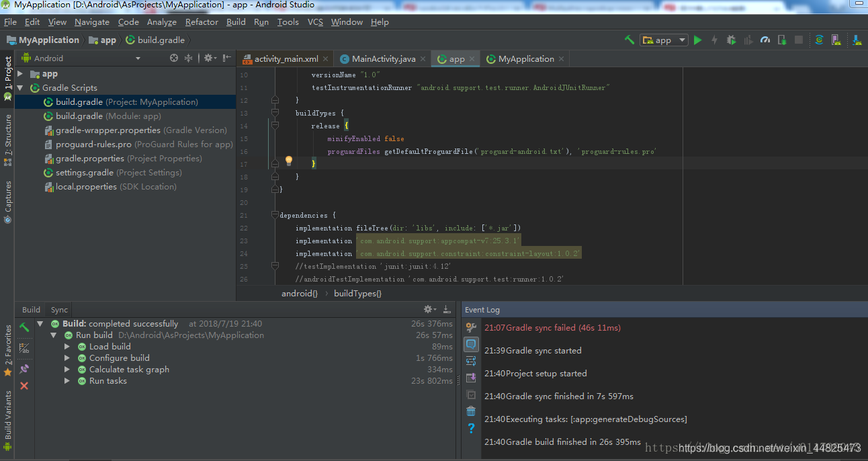Toggle the Mark all as read checkbox icon

coord(471,394)
